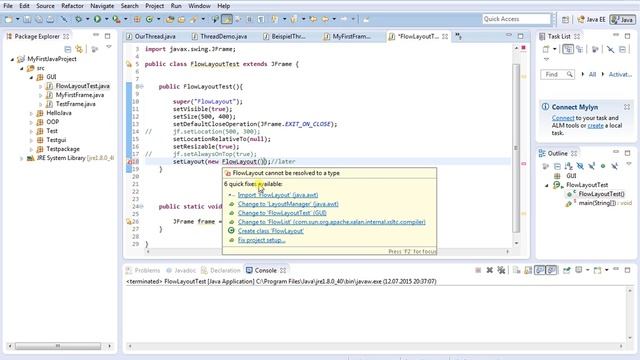
Task: Collapse the MyFirstJavaProject tree node
Action: 12,59
